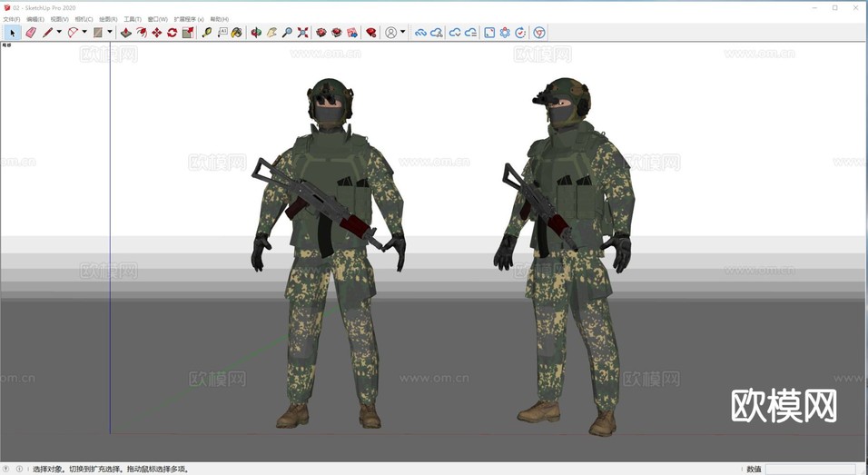The image size is (868, 475).
Task: Choose the Paint Bucket tool
Action: point(237,33)
